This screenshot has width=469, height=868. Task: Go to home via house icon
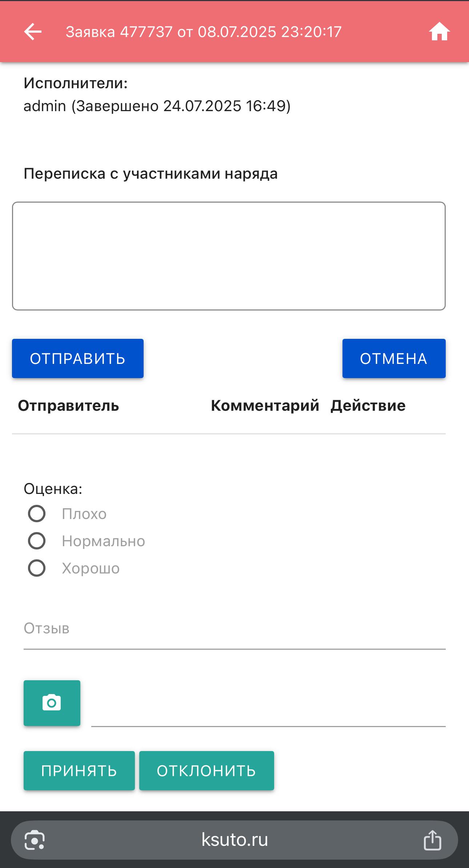[x=439, y=32]
